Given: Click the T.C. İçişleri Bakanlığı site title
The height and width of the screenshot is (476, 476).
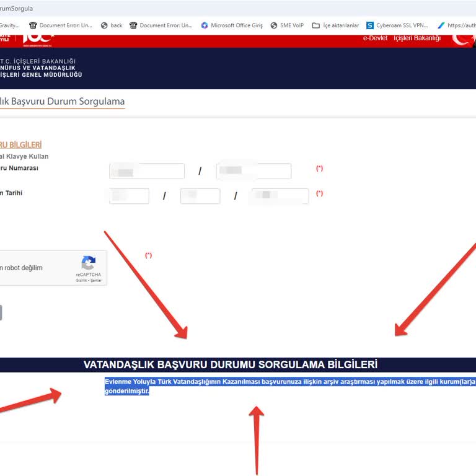Looking at the screenshot, I should (x=41, y=68).
